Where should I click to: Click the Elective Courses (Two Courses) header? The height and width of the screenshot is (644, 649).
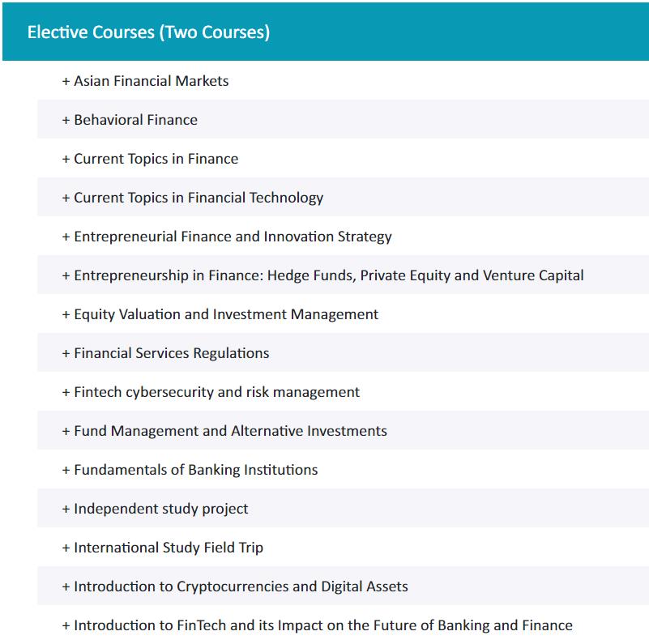coord(149,32)
